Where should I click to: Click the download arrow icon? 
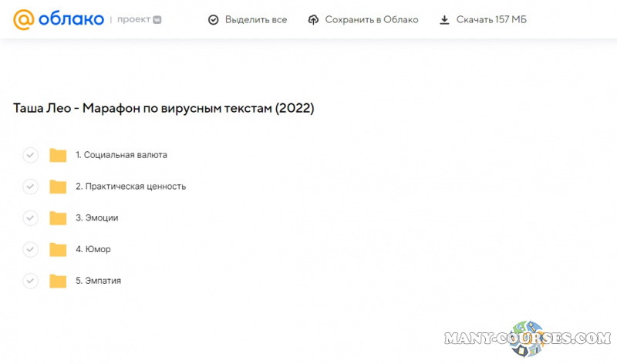tap(444, 20)
